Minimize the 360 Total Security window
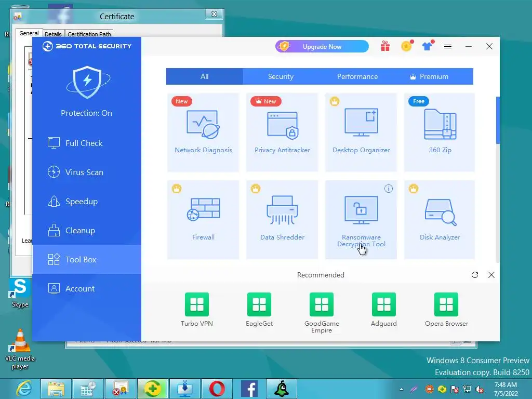Screen dimensions: 532x399 point(469,46)
